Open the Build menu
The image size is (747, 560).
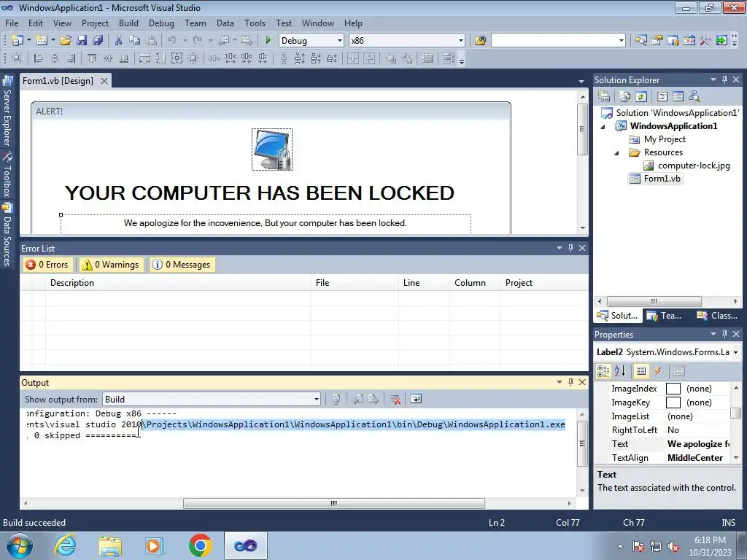coord(128,23)
